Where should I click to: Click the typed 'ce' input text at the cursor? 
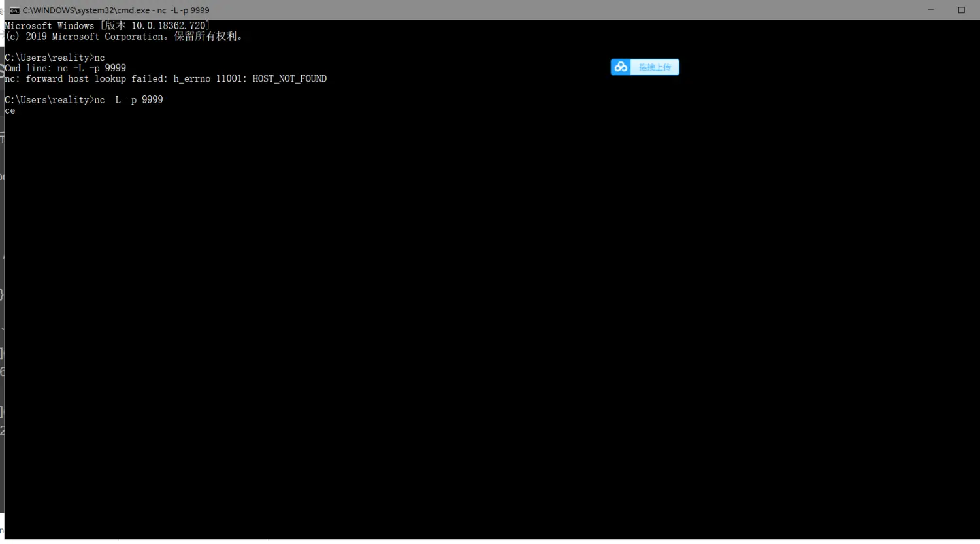[x=9, y=110]
